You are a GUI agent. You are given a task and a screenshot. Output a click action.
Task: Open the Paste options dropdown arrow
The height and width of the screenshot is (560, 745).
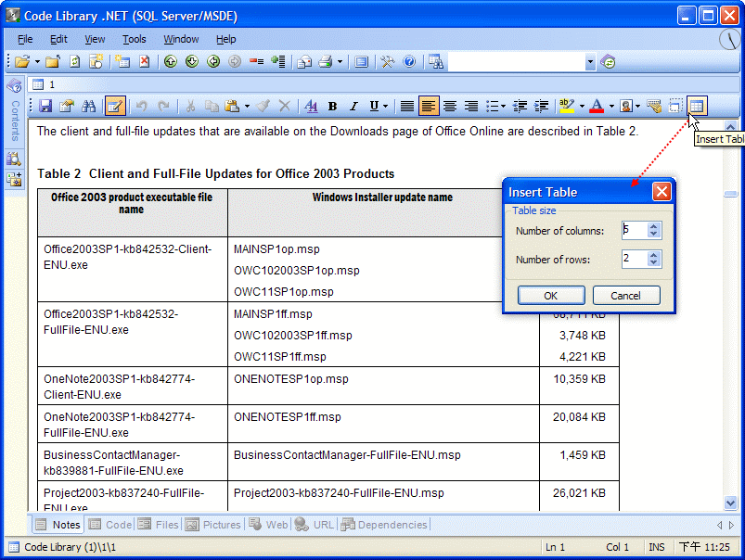pos(247,106)
